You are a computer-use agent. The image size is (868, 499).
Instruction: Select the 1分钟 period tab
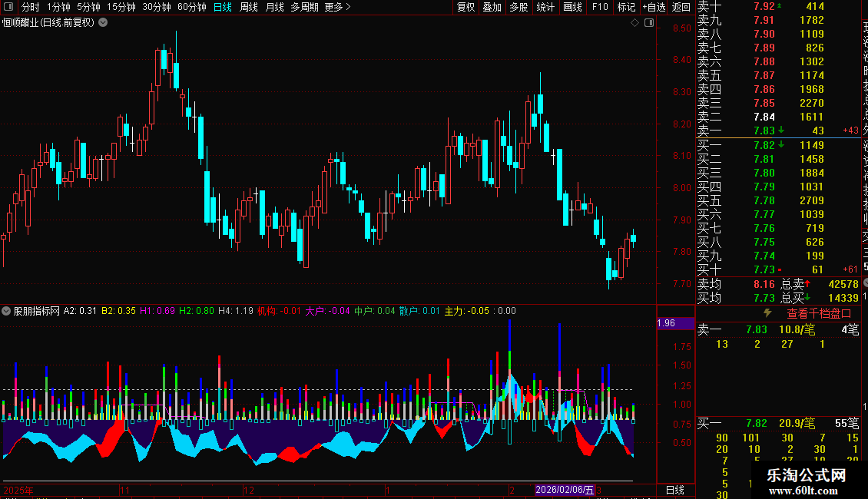click(x=58, y=7)
